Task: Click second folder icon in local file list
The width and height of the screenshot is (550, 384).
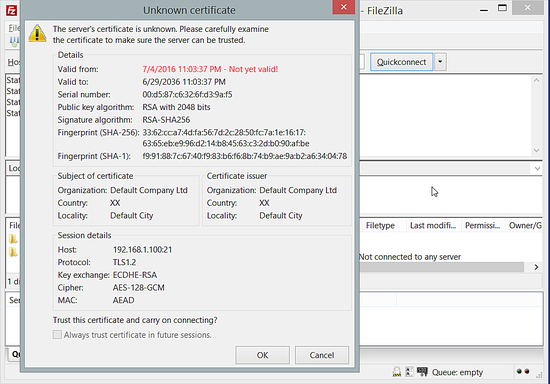Action: pos(13,252)
